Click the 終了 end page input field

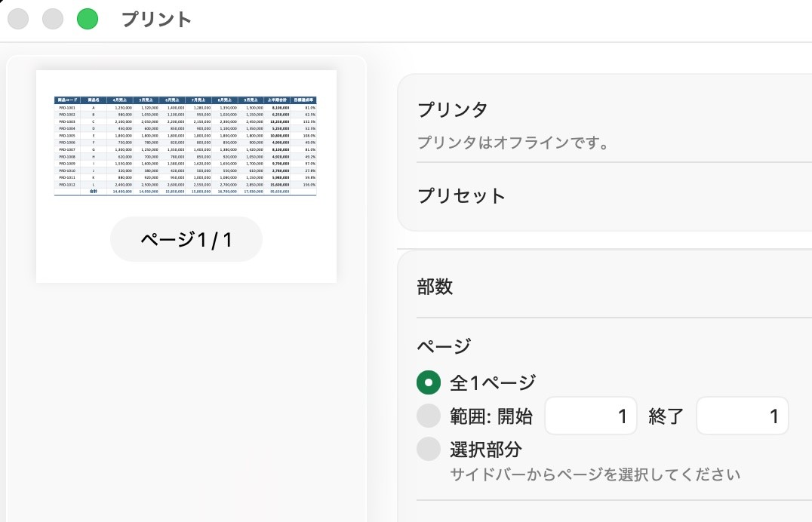click(742, 416)
